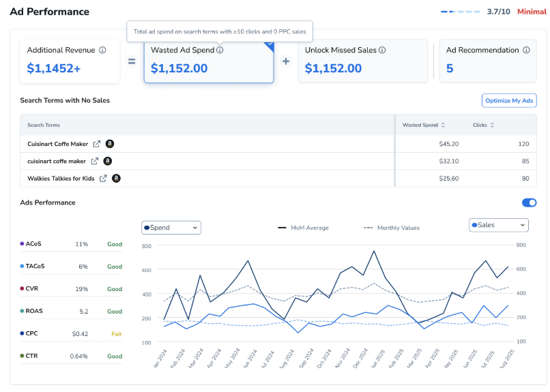Screen dimensions: 550x392
Task: Sort table by Wasted Spend column
Action: (443, 125)
